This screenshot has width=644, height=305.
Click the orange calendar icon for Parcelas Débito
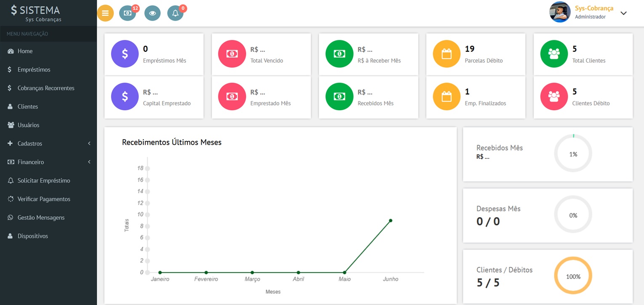[x=447, y=54]
